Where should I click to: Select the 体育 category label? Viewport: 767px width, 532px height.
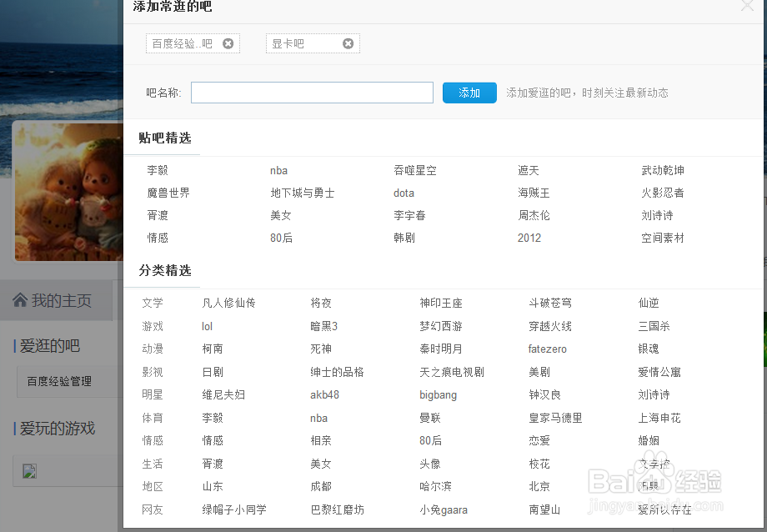click(x=153, y=418)
